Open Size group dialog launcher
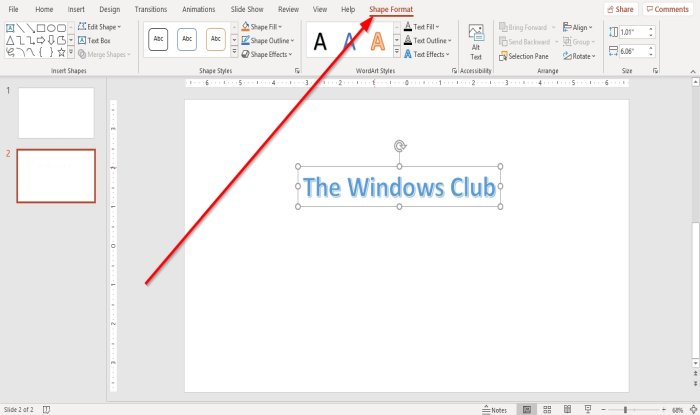The height and width of the screenshot is (415, 700). coord(655,71)
